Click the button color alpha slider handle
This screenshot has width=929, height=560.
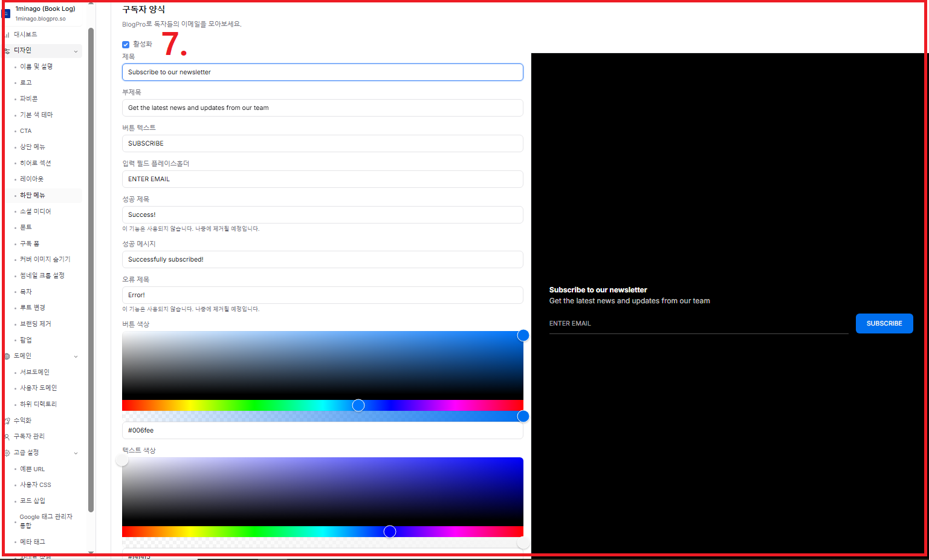click(523, 416)
